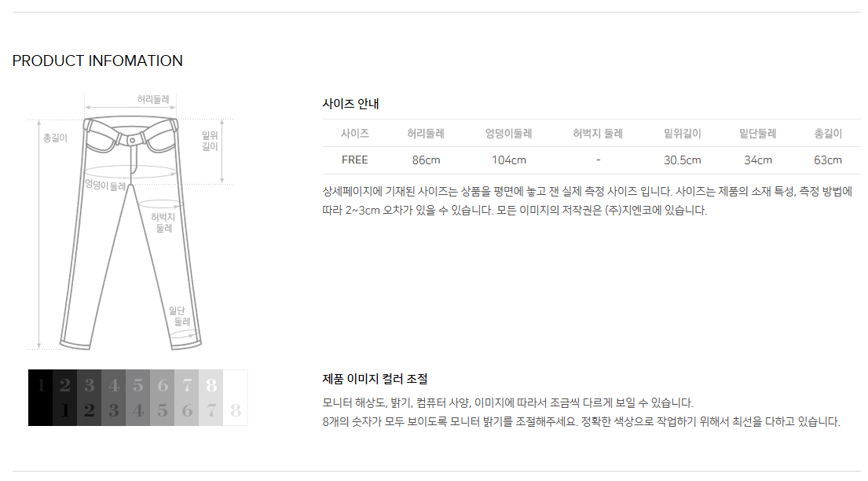Click the 허벅지둘레 label on the pants diagram
Image resolution: width=868 pixels, height=481 pixels.
163,222
